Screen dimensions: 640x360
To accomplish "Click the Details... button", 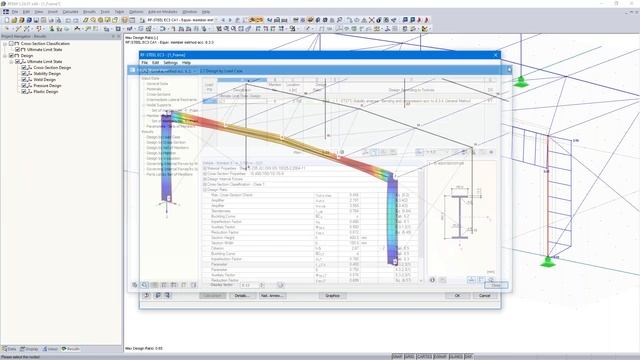I will coord(242,296).
